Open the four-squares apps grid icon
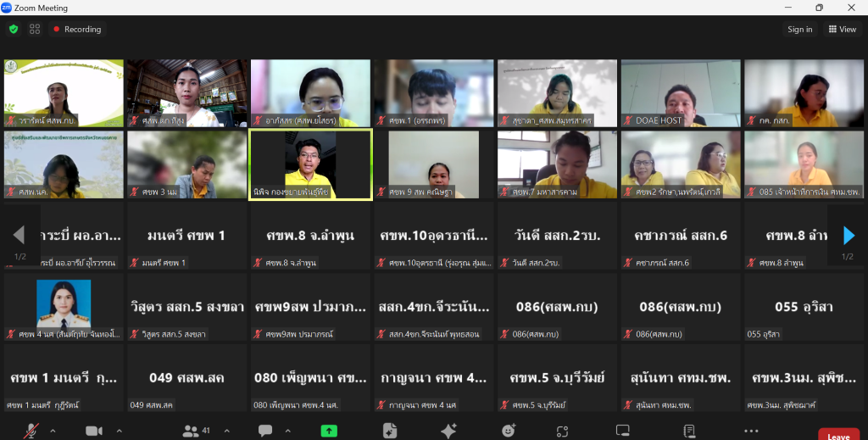This screenshot has width=868, height=440. click(35, 29)
